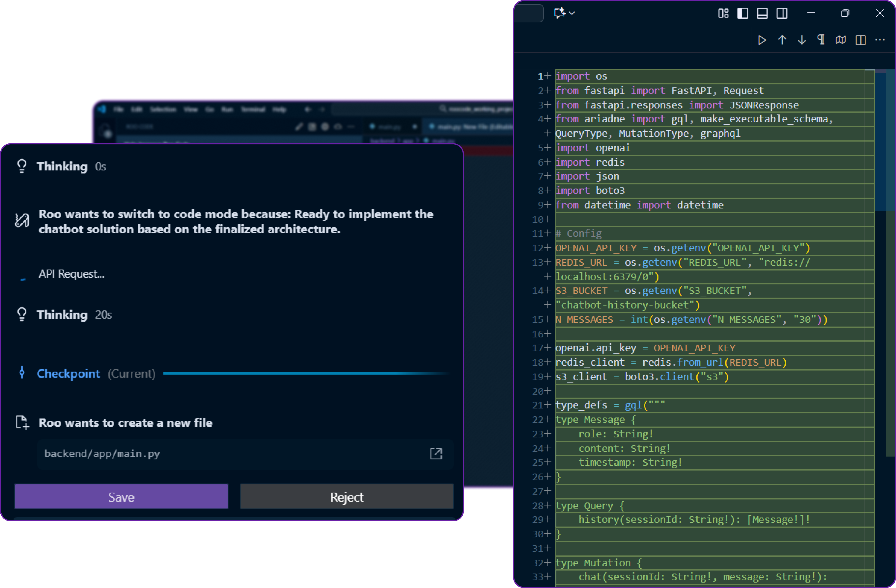Expand the first Thinking 0s section
The width and height of the screenshot is (896, 588).
63,166
